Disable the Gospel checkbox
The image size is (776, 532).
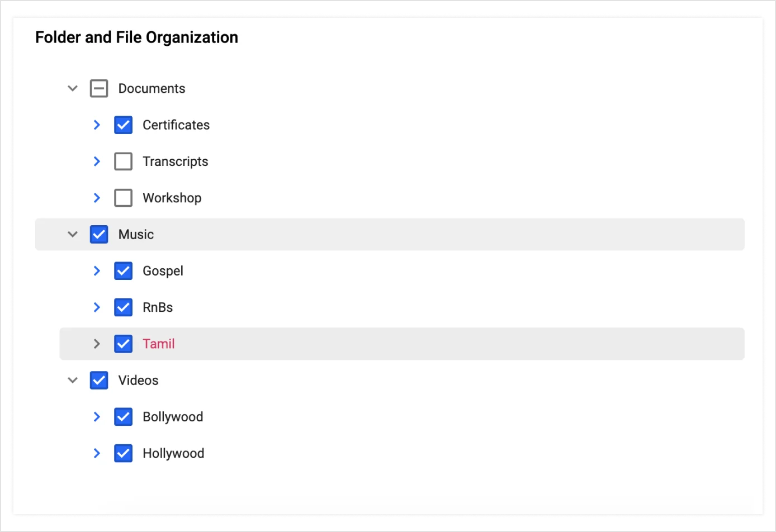coord(123,270)
